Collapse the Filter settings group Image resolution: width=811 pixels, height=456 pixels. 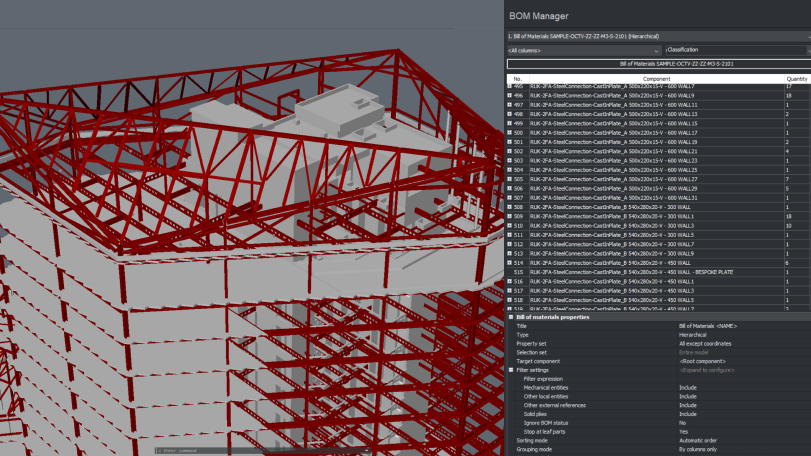511,370
